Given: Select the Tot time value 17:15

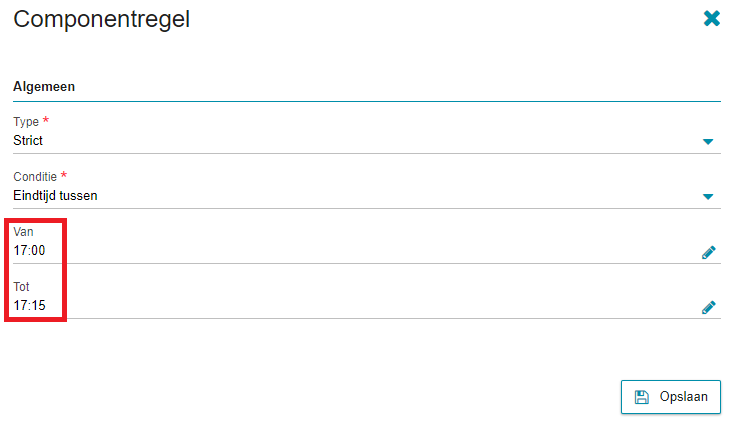Looking at the screenshot, I should [x=29, y=306].
